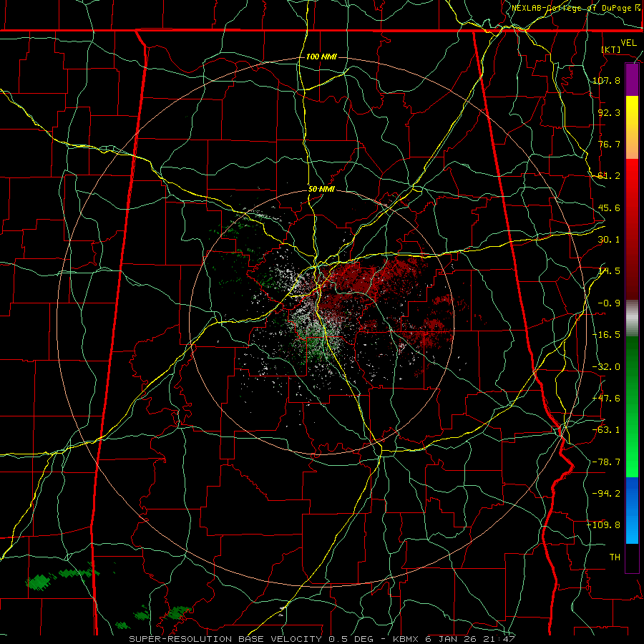This screenshot has height=644, width=644.
Task: Click the 92.3 velocity scale value
Action: [x=609, y=112]
